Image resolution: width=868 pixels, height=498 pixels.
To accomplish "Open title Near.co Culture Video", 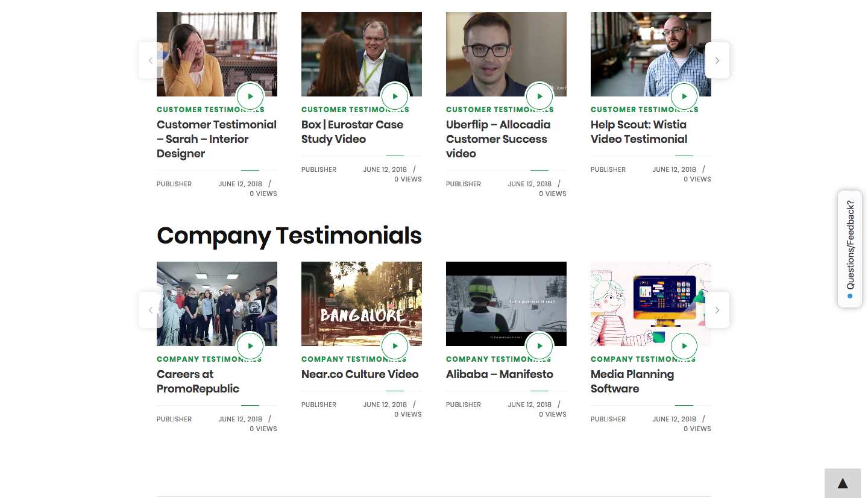I will coord(360,374).
